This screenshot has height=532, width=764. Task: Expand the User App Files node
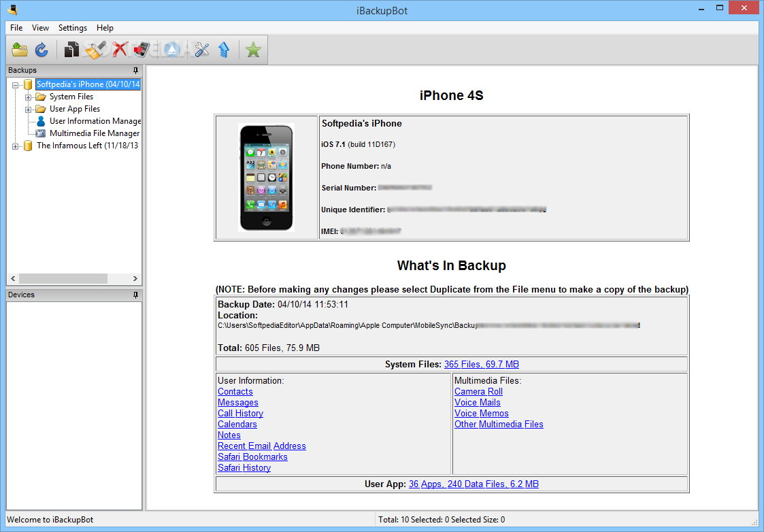click(29, 110)
